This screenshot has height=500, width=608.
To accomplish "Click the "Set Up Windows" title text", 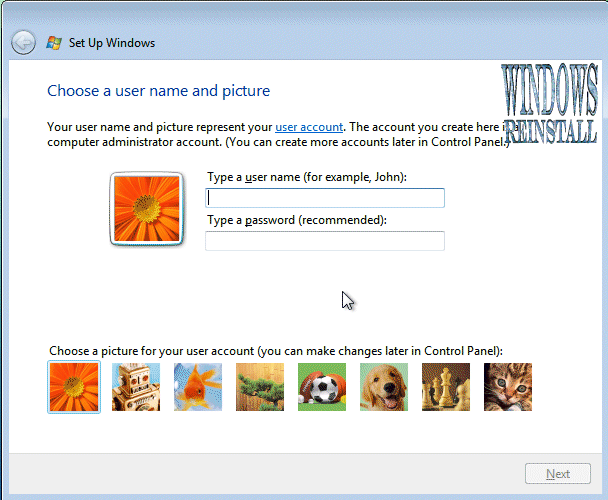I will [x=112, y=43].
